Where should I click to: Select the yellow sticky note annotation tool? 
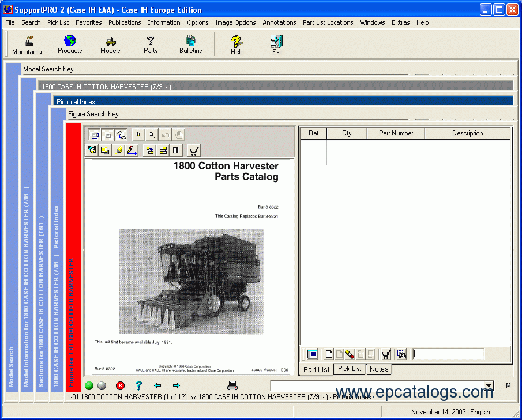105,150
